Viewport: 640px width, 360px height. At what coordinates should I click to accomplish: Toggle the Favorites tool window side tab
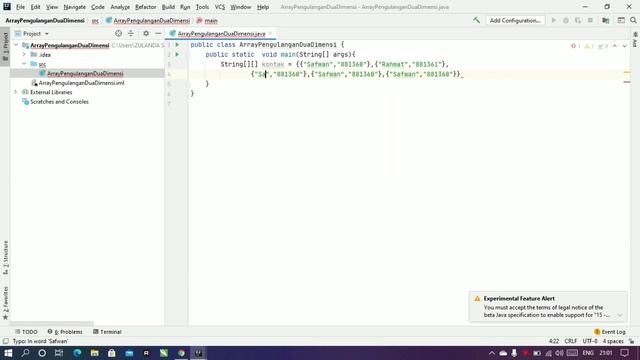[5, 302]
